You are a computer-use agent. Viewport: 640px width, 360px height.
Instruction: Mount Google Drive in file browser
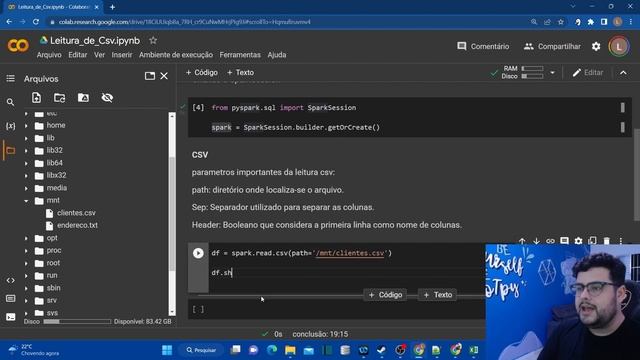83,98
